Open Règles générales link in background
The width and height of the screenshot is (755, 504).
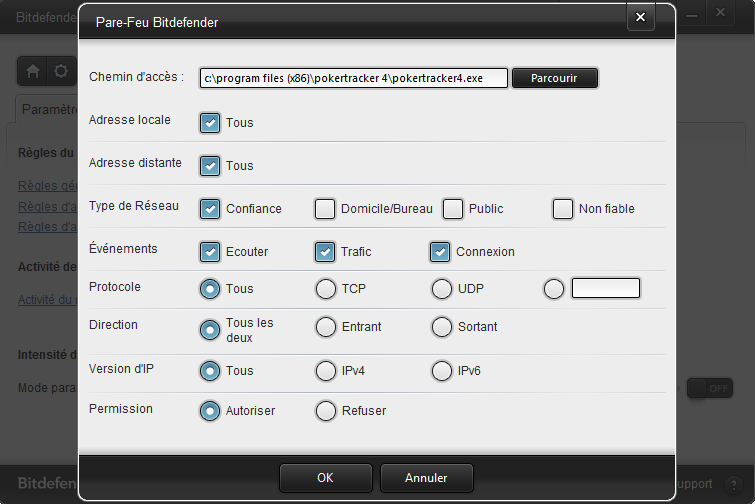47,186
